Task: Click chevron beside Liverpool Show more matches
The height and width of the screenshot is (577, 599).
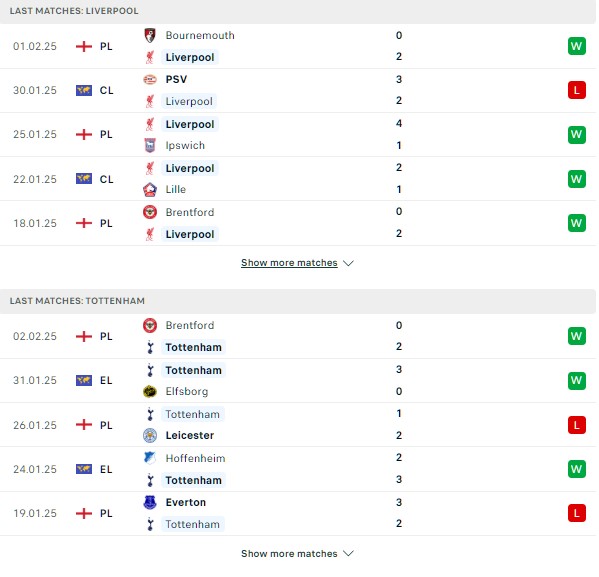Action: (348, 263)
